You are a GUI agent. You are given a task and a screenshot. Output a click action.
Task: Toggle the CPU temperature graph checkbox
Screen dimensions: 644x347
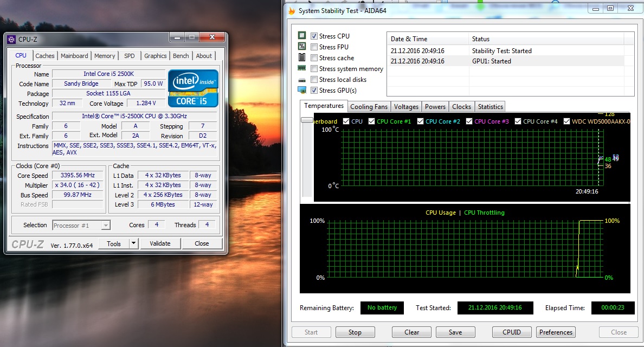(x=346, y=121)
